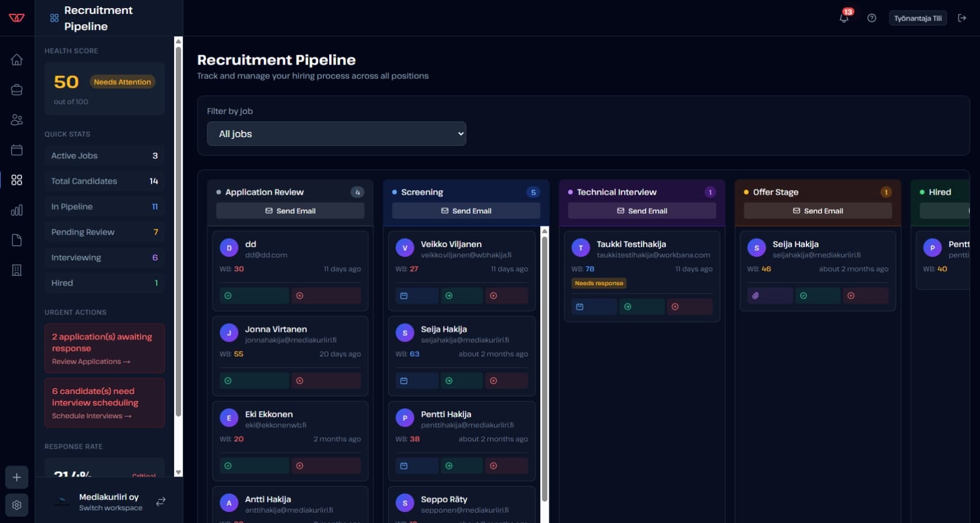
Task: Select Pending Review in quick stats
Action: tap(104, 232)
